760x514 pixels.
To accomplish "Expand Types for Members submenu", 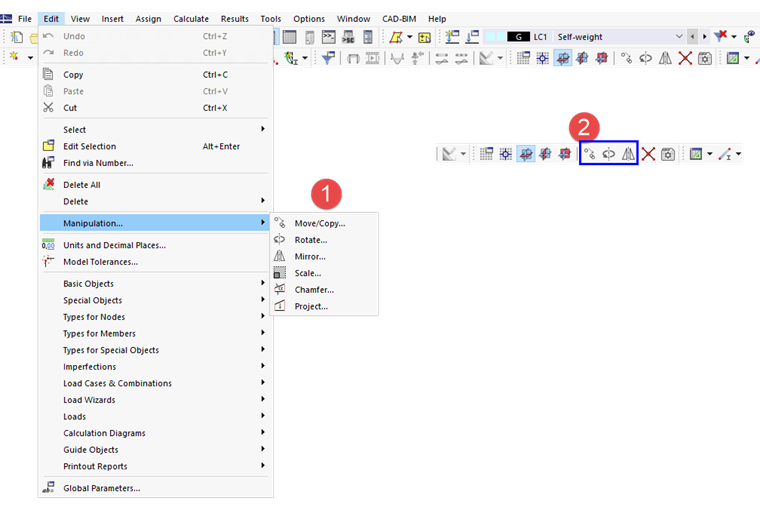I will point(155,333).
